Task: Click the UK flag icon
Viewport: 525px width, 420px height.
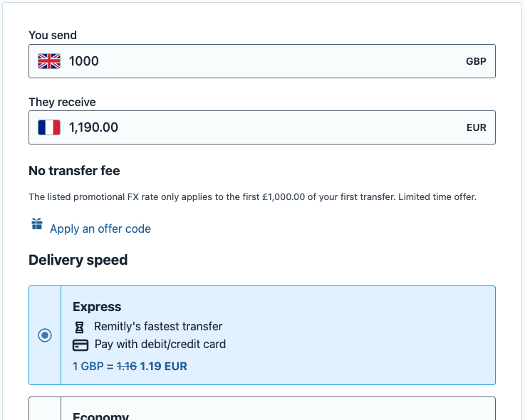Action: (49, 61)
